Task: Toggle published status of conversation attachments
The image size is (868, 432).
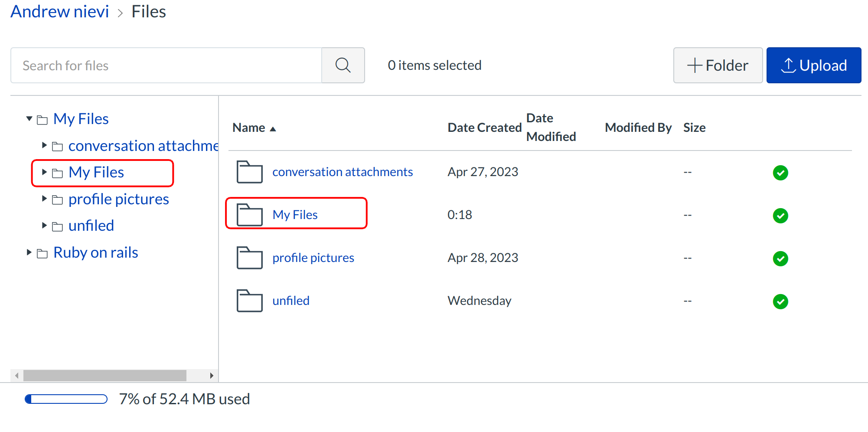Action: [780, 173]
